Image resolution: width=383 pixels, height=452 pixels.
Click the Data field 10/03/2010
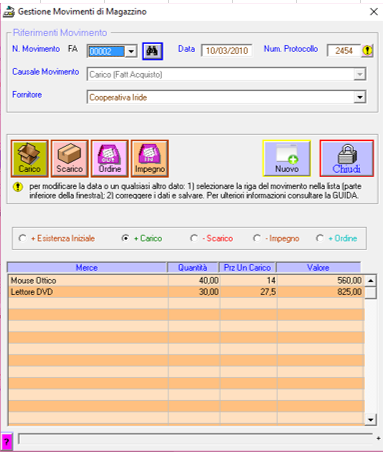click(227, 51)
